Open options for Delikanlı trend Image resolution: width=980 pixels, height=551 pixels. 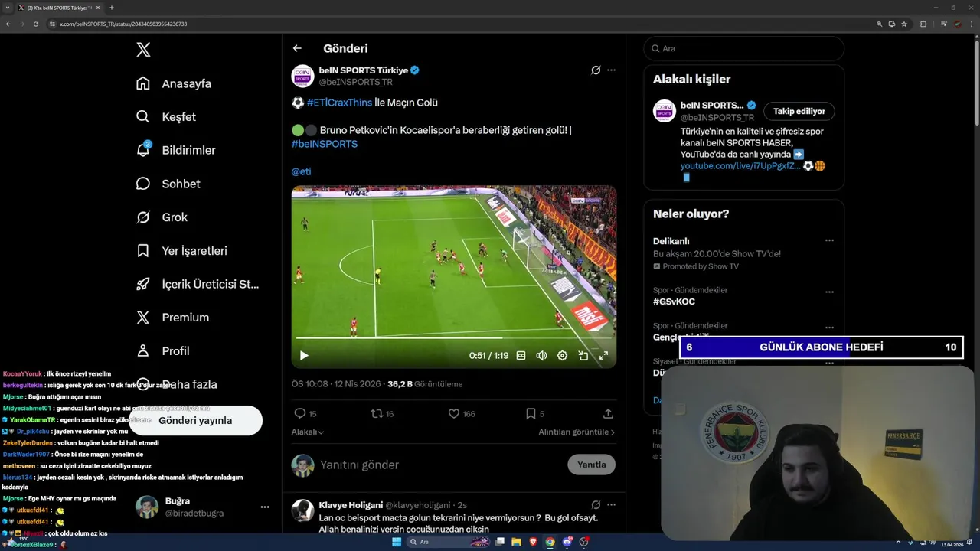(x=829, y=240)
